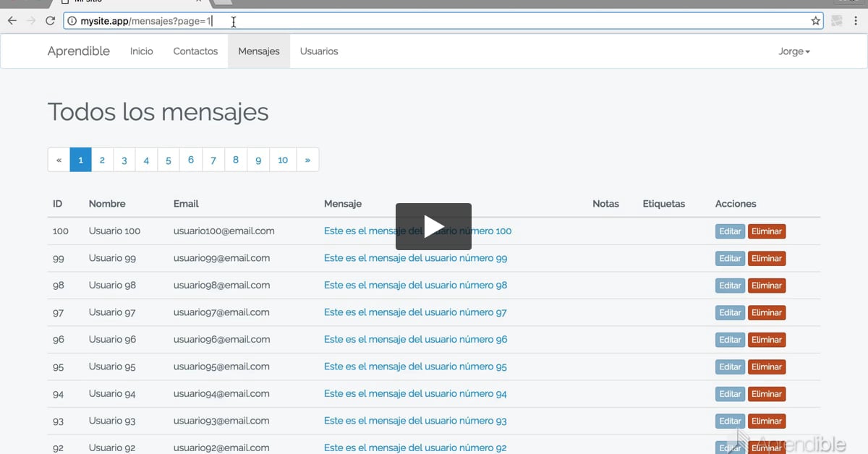
Task: Go to pagination page 5
Action: point(169,160)
